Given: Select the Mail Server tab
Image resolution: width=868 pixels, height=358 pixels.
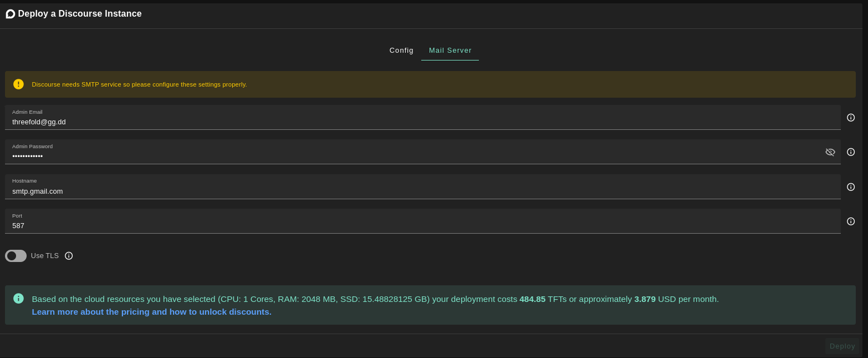Looking at the screenshot, I should [x=450, y=51].
